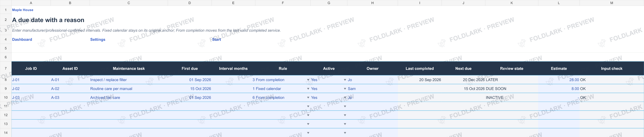This screenshot has height=137, width=644.
Task: Select the 20 Dec 2026 next due cell
Action: [x=463, y=80]
